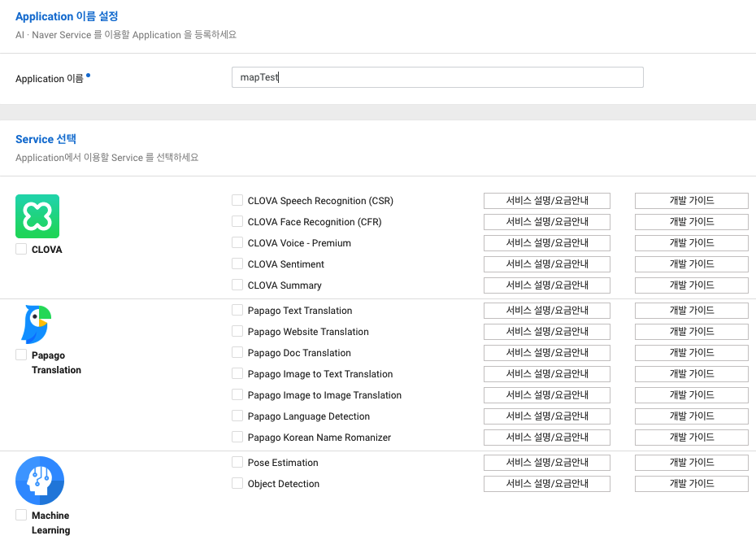The image size is (756, 540).
Task: Click the Papago parrot logo icon
Action: [37, 324]
